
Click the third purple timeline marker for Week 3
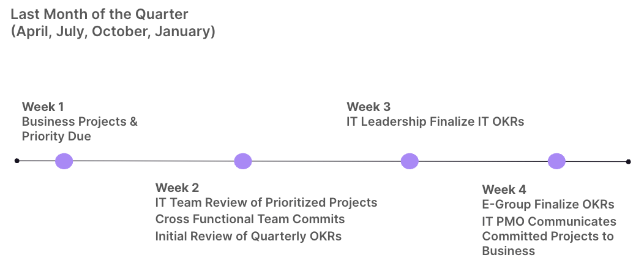(410, 161)
